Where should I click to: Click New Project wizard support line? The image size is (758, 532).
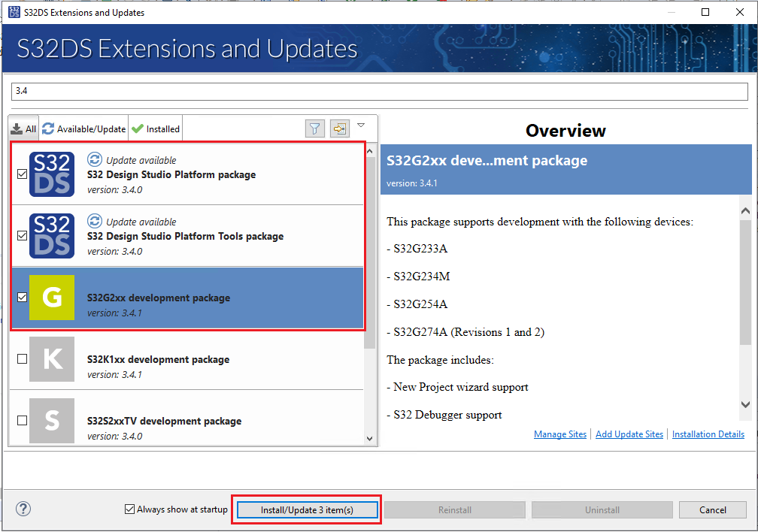coord(457,387)
